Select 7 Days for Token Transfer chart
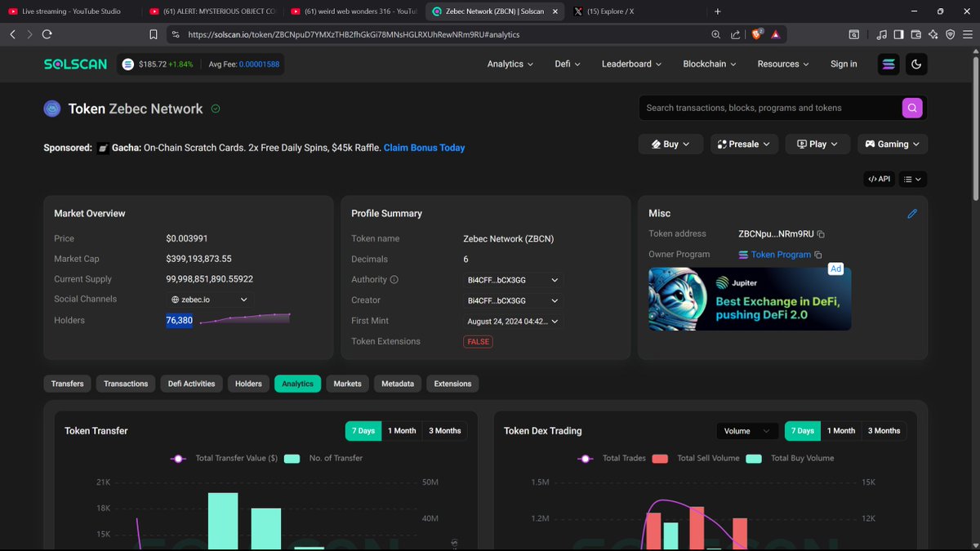980x551 pixels. [x=363, y=430]
